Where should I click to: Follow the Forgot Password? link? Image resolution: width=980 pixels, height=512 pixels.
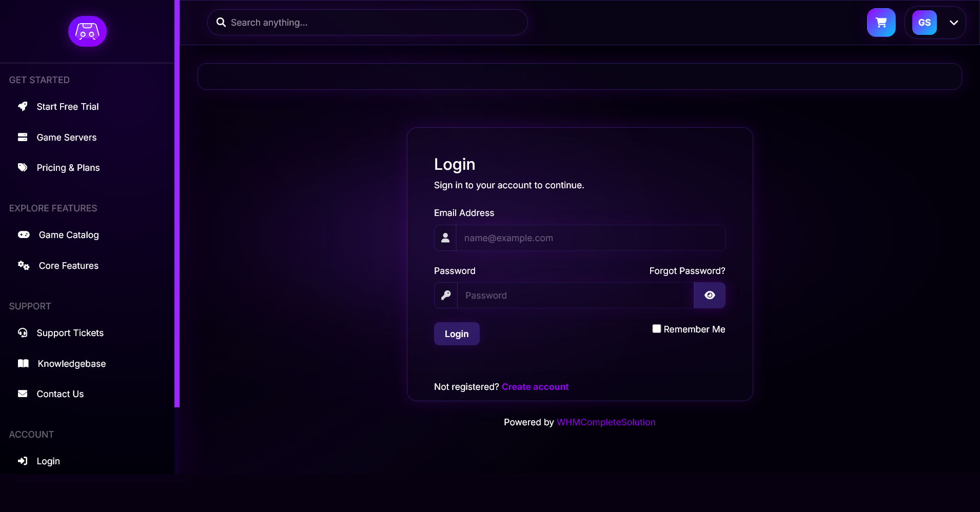click(687, 271)
